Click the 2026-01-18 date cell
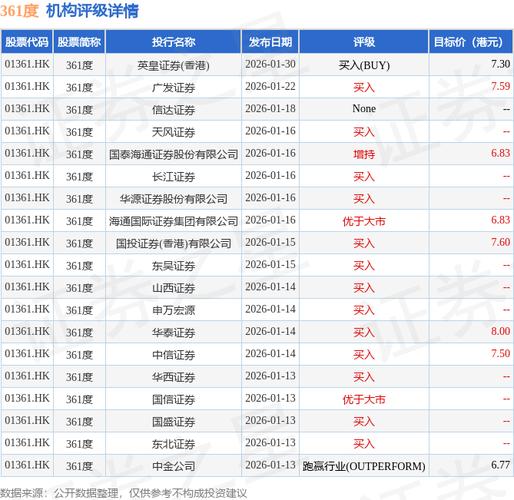The height and width of the screenshot is (500, 514). (x=270, y=109)
